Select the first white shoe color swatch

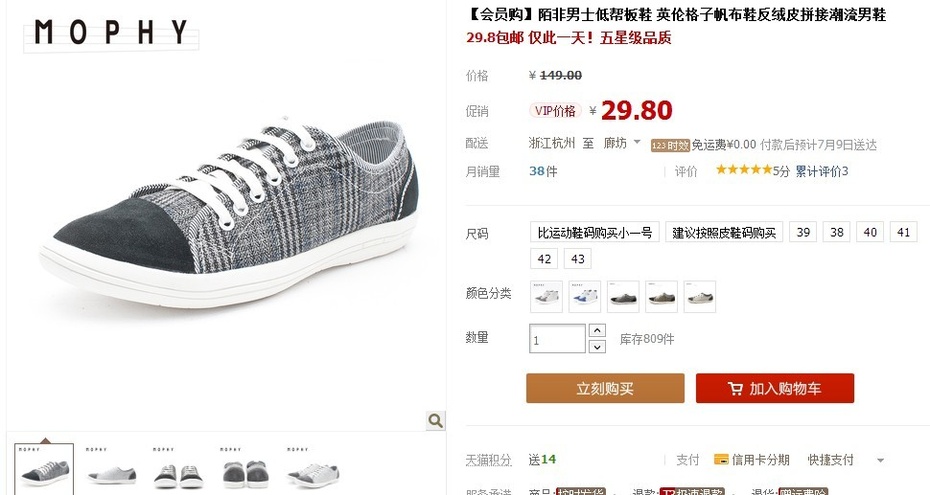(546, 296)
